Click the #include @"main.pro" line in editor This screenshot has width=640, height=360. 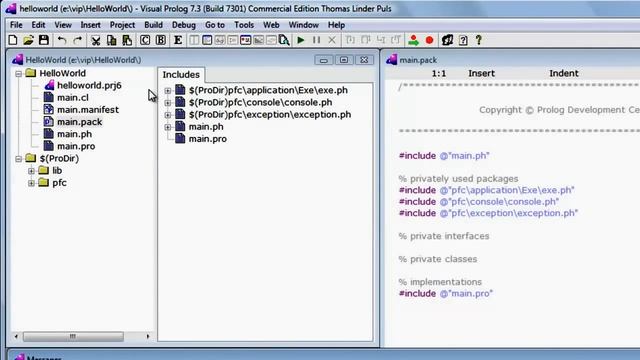click(x=446, y=293)
